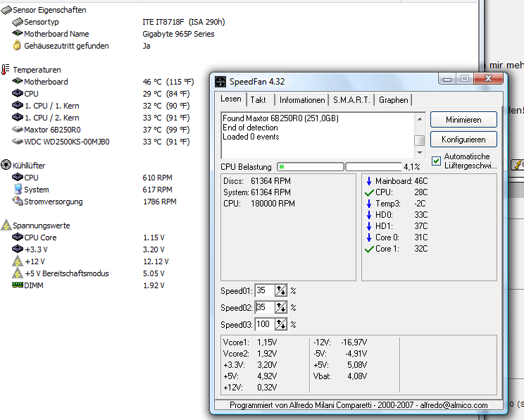
Task: Click the Mainboard blue down arrow icon
Action: (x=369, y=181)
